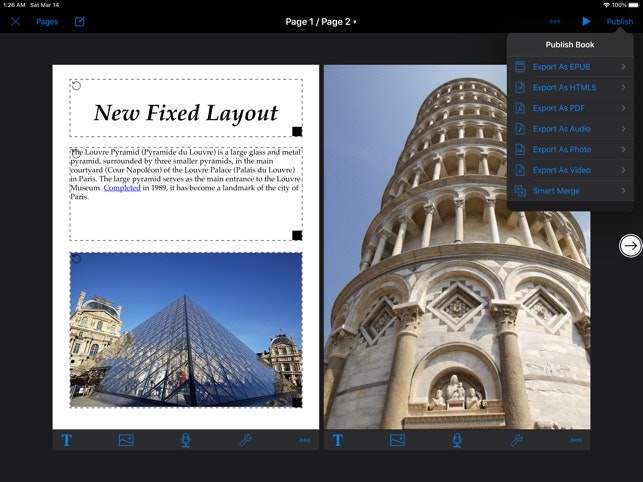Tap the edit note icon in top bar

80,21
